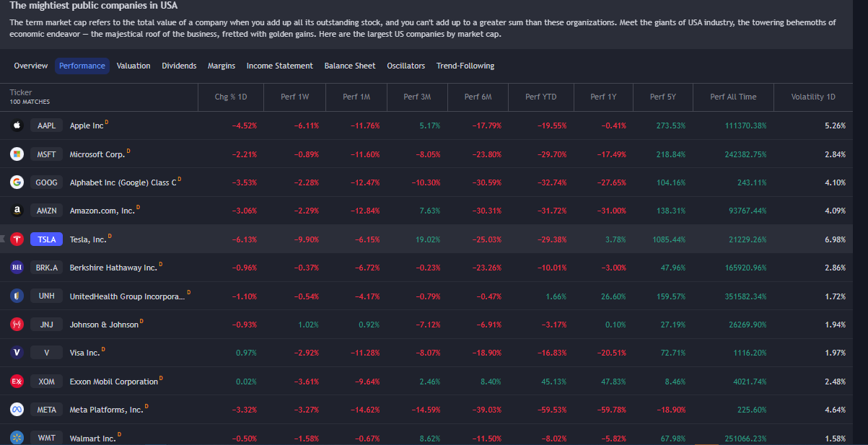Sort by the Perf YTD column header
The image size is (868, 445).
(x=540, y=97)
